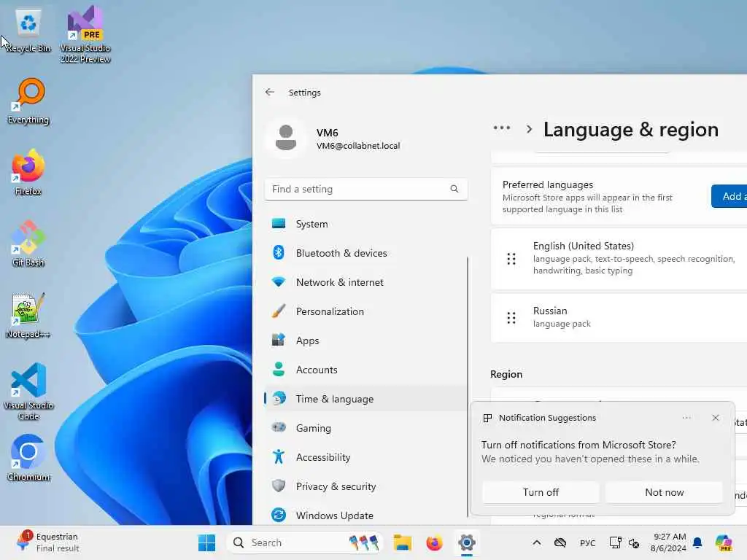Open the Accounts settings page

click(365, 370)
